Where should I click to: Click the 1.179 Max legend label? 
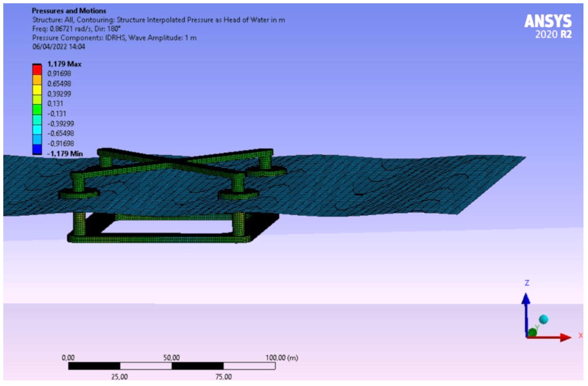point(64,64)
